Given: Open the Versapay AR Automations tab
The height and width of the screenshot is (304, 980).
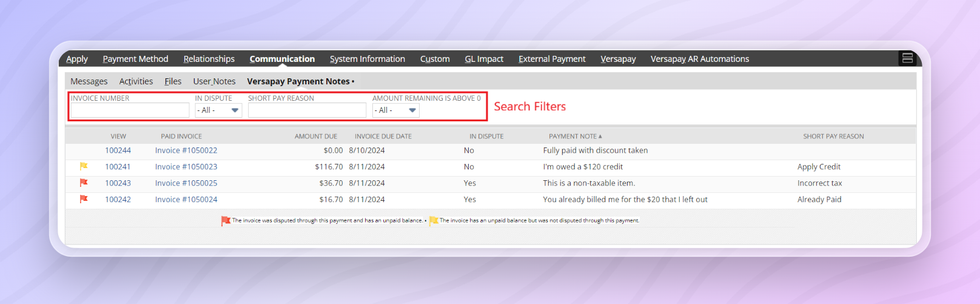Looking at the screenshot, I should click(700, 59).
